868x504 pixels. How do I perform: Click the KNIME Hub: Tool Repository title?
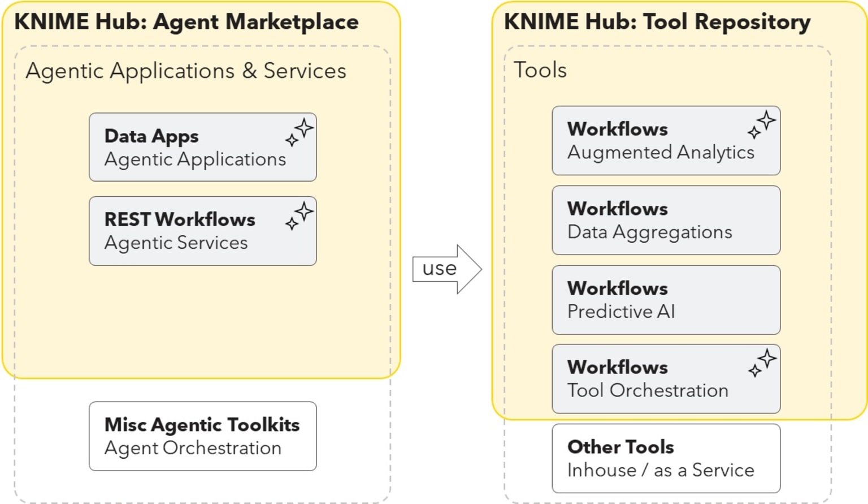click(657, 22)
